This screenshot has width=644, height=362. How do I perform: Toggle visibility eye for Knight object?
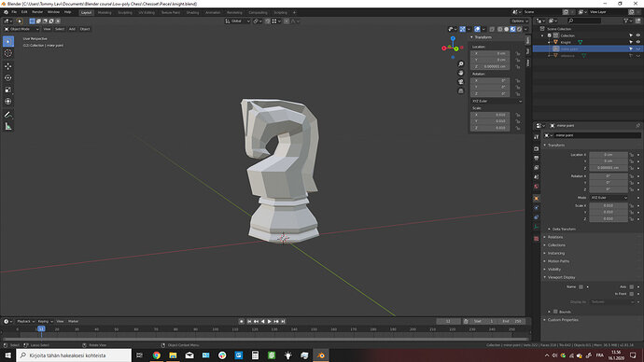[637, 42]
